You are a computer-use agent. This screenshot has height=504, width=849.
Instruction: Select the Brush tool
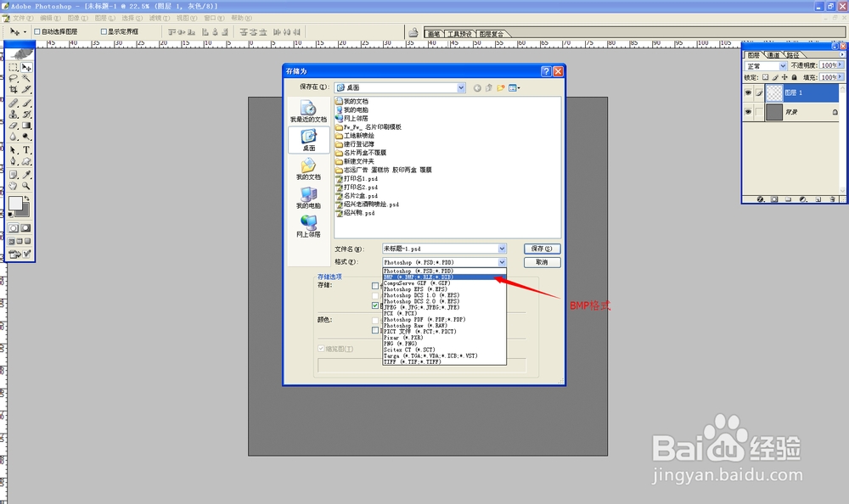(26, 103)
